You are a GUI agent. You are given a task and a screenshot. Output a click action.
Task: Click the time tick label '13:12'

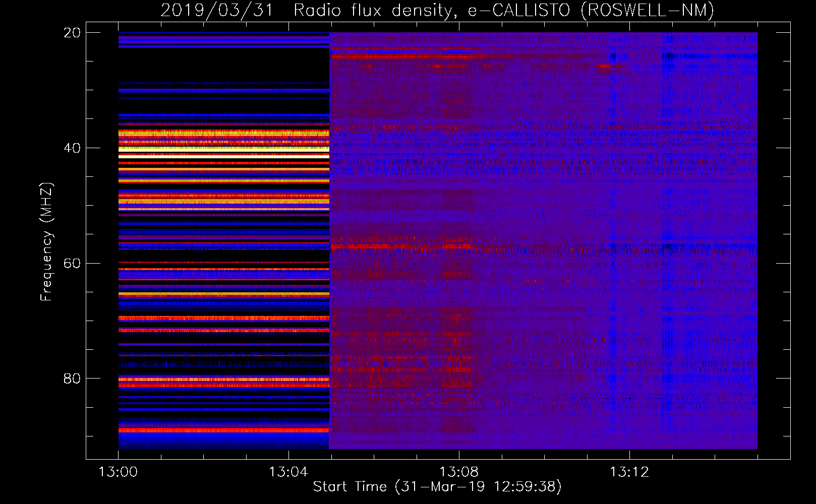click(629, 472)
